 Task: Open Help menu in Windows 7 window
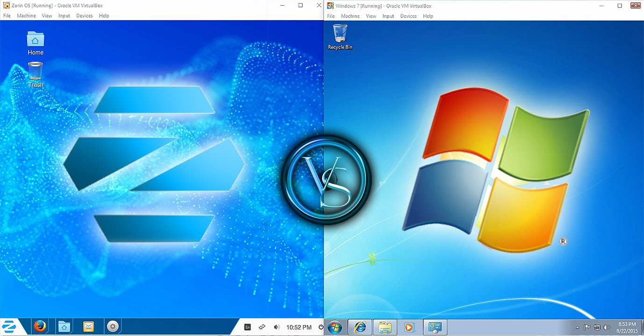coord(428,16)
